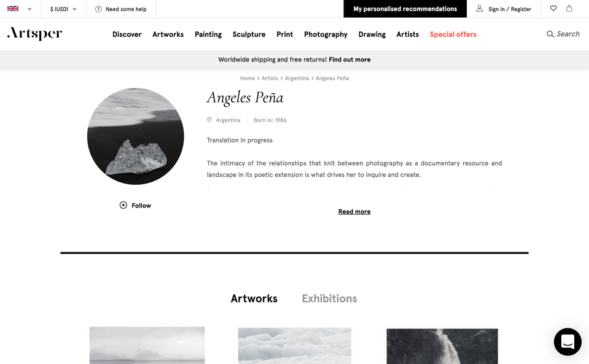This screenshot has height=364, width=589.
Task: Click the Artsper logo
Action: click(x=34, y=33)
